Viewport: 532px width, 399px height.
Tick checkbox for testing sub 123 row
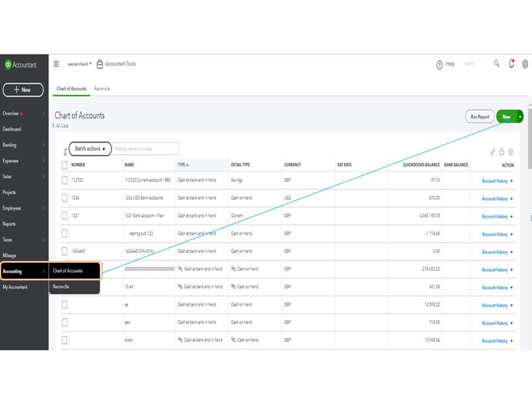[x=64, y=233]
